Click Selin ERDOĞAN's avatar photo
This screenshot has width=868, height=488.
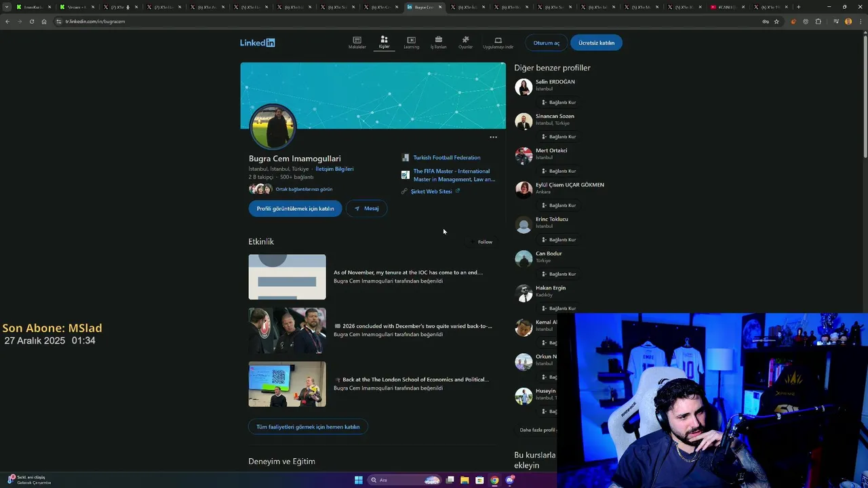coord(524,87)
